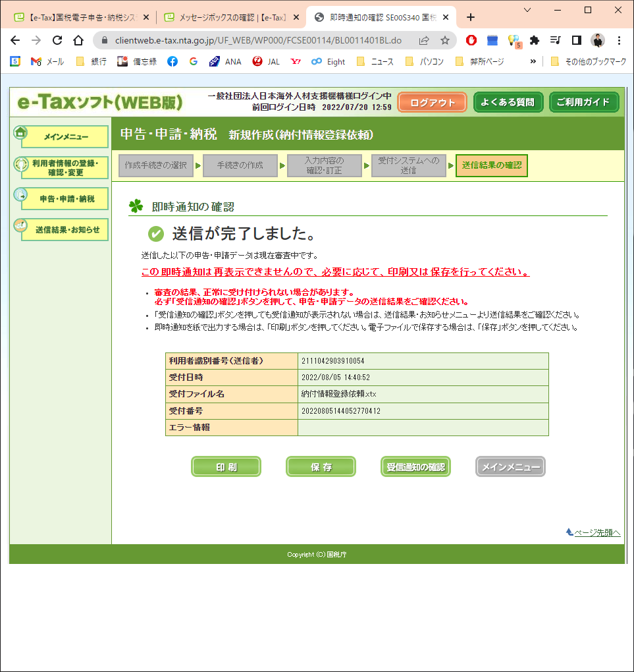Open the ニュース bookmark folder
Image resolution: width=634 pixels, height=672 pixels.
[x=375, y=62]
